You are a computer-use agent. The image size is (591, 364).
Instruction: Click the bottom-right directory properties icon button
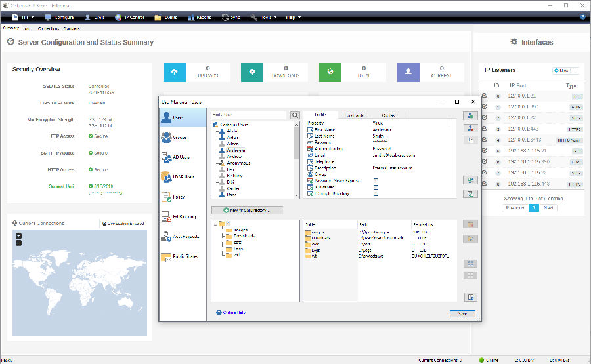[470, 297]
